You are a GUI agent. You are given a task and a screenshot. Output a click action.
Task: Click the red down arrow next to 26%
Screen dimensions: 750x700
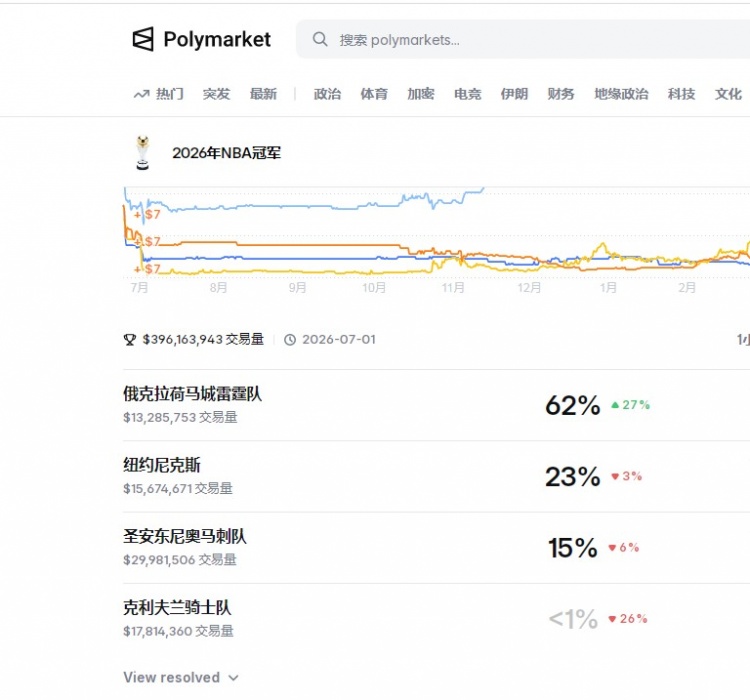[612, 619]
